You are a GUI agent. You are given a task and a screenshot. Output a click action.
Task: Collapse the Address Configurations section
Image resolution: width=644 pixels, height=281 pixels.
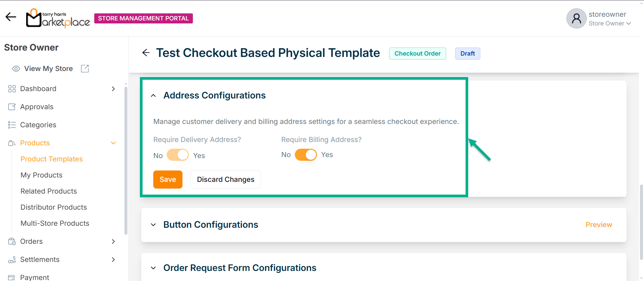(x=153, y=95)
